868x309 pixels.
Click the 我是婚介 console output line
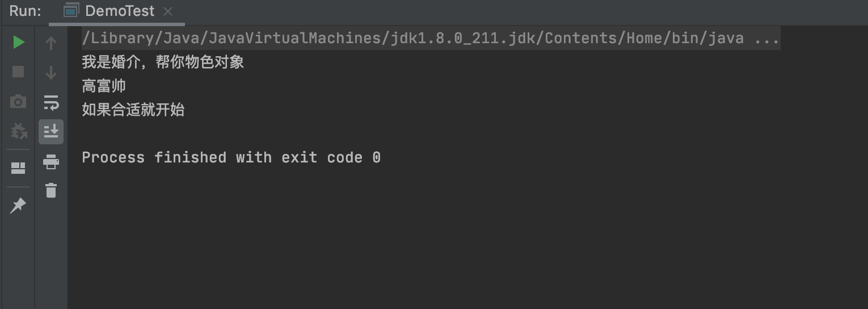pos(163,62)
